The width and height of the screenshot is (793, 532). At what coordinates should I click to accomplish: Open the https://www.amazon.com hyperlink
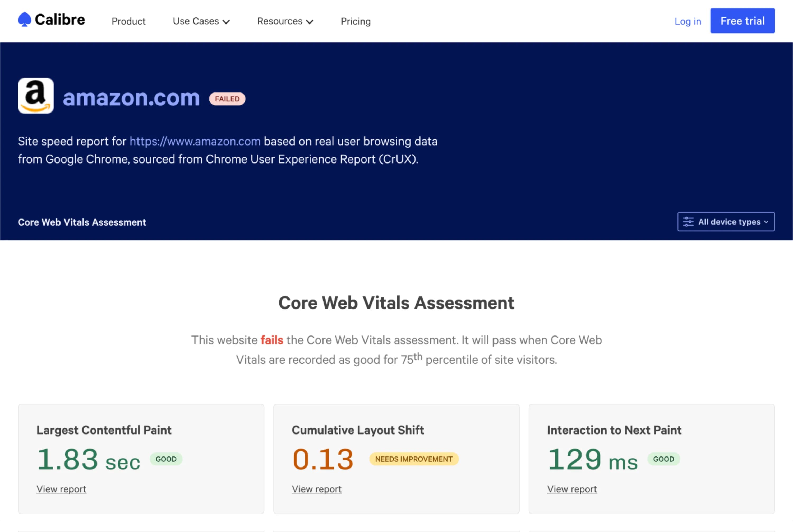click(x=195, y=141)
